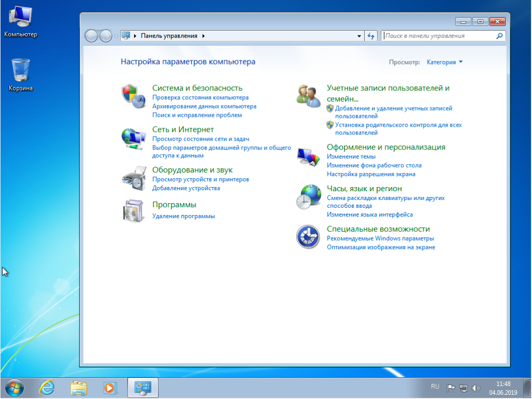Image resolution: width=532 pixels, height=399 pixels.
Task: Click the Programs disc box icon
Action: [x=134, y=211]
